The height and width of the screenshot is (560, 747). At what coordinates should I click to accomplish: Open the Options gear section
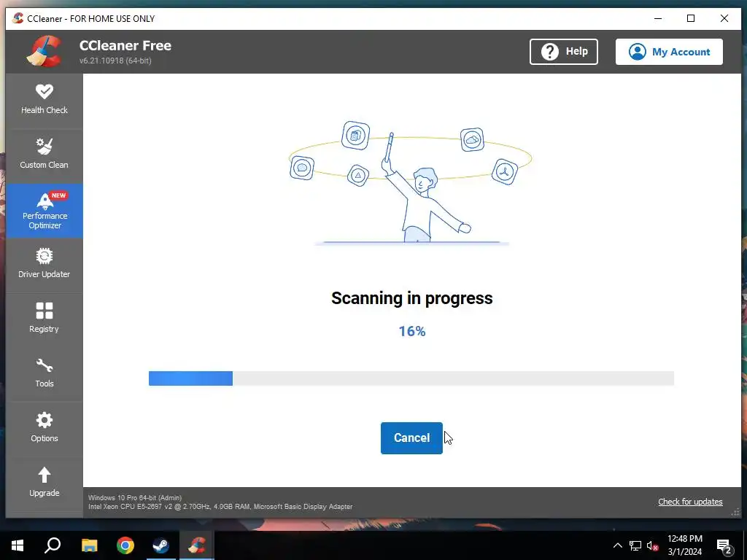(x=44, y=429)
